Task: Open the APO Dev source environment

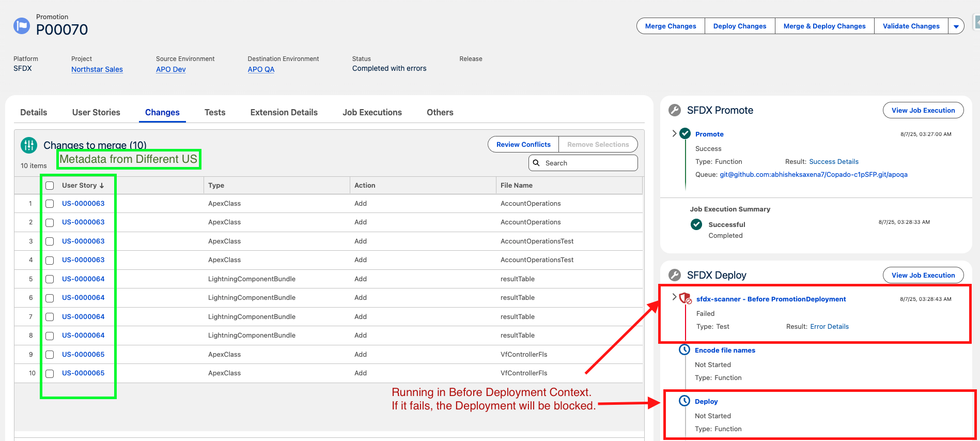Action: point(171,69)
